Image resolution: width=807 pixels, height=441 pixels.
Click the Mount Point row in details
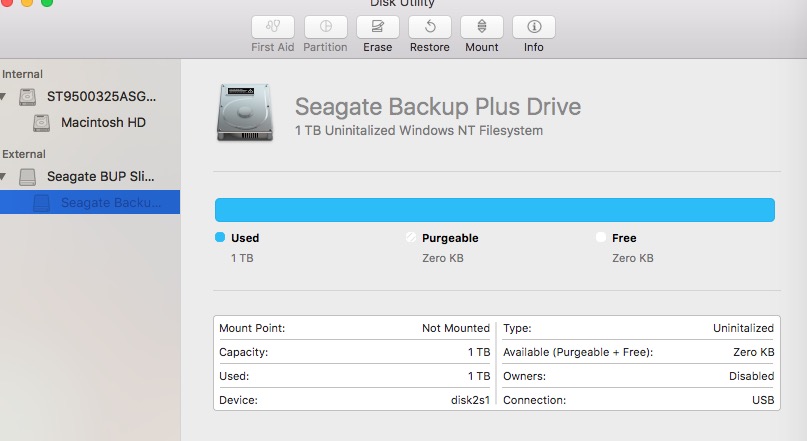354,328
